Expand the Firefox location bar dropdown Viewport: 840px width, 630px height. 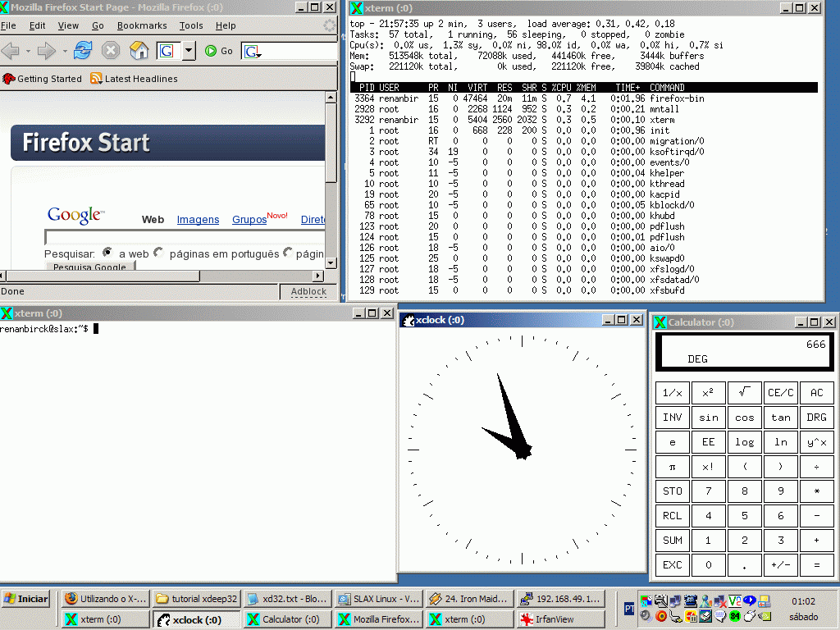point(189,51)
